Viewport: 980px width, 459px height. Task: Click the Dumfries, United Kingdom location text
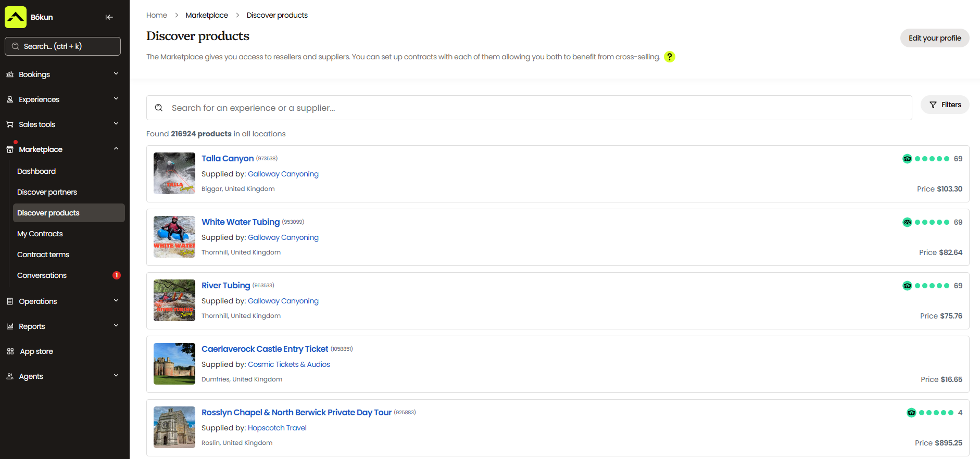click(242, 379)
